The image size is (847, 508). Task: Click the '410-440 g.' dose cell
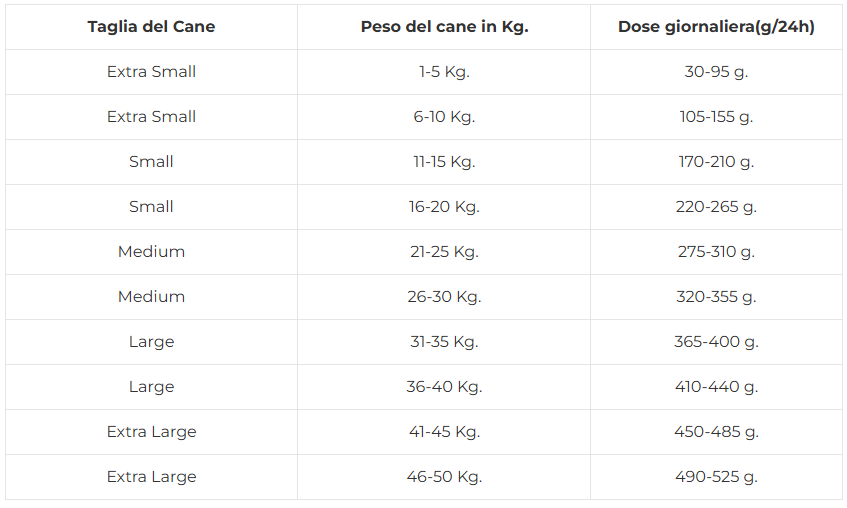click(716, 387)
